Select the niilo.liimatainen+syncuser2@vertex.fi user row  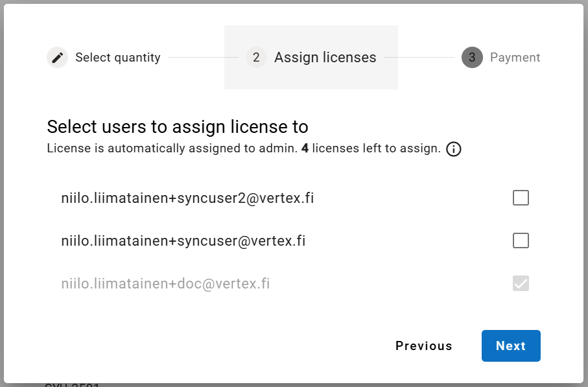[187, 198]
